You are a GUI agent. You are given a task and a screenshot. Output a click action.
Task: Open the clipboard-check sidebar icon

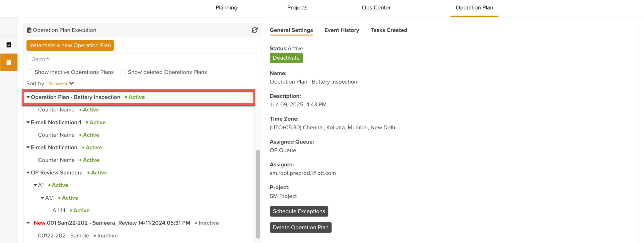coord(9,45)
